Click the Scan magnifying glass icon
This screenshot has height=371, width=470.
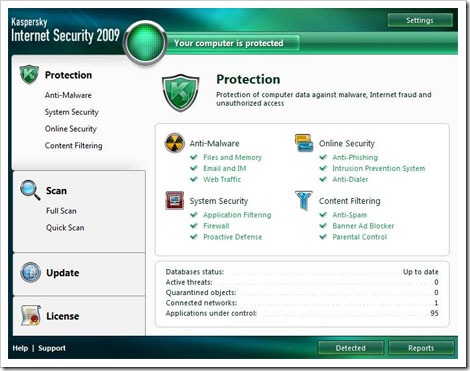tap(30, 190)
